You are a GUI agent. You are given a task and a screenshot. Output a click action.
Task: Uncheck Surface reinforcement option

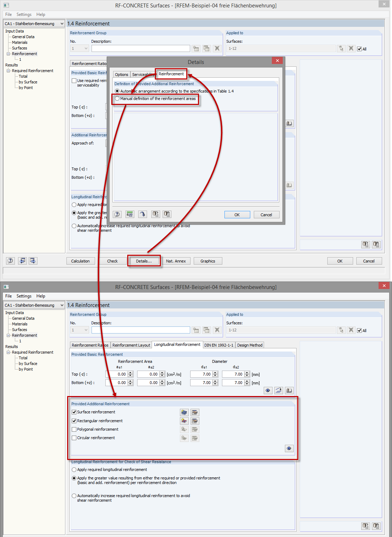point(74,412)
